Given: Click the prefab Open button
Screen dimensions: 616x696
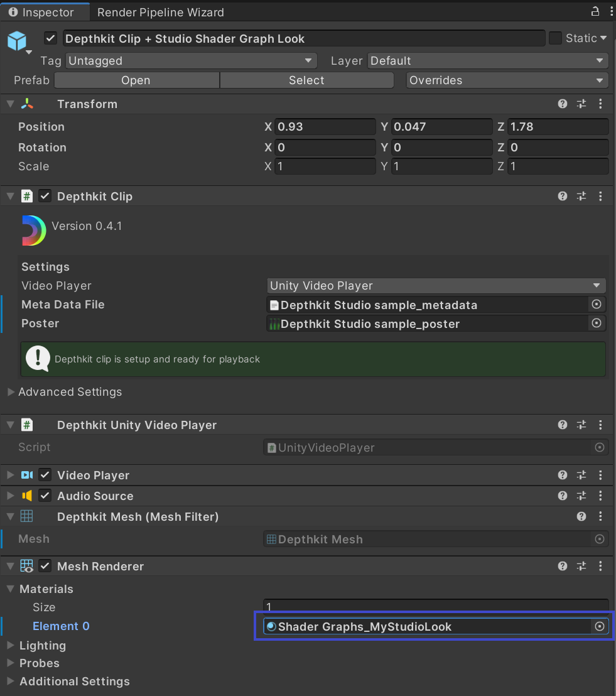Looking at the screenshot, I should coord(136,80).
